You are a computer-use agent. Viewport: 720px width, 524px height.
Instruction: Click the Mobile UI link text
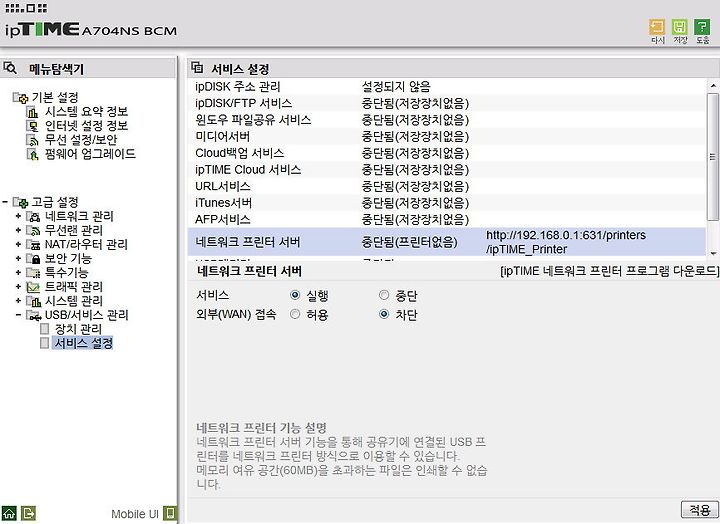(135, 514)
